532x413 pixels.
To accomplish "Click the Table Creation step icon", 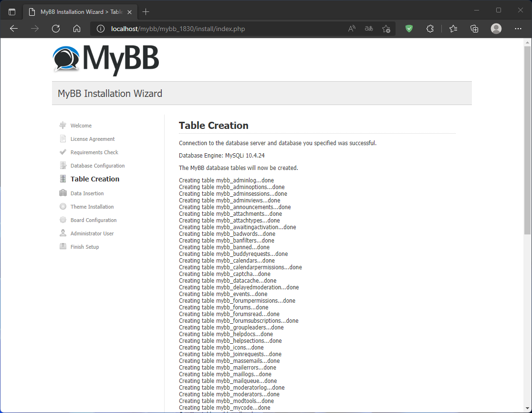I will [x=63, y=179].
